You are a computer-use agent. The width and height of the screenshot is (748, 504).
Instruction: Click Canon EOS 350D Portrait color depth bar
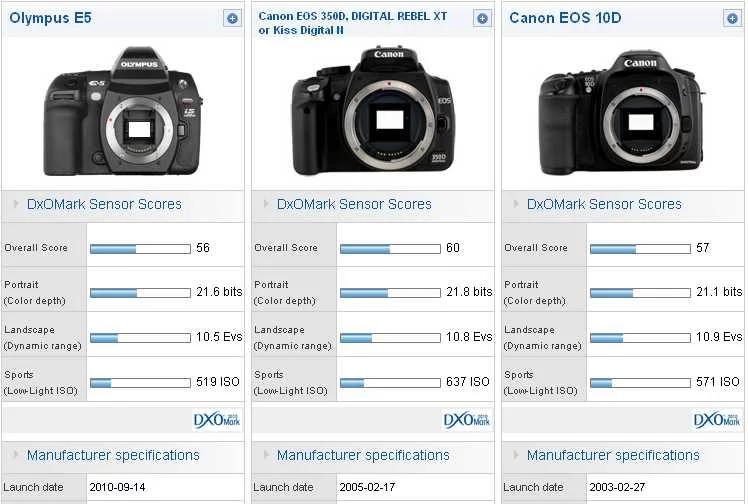390,293
